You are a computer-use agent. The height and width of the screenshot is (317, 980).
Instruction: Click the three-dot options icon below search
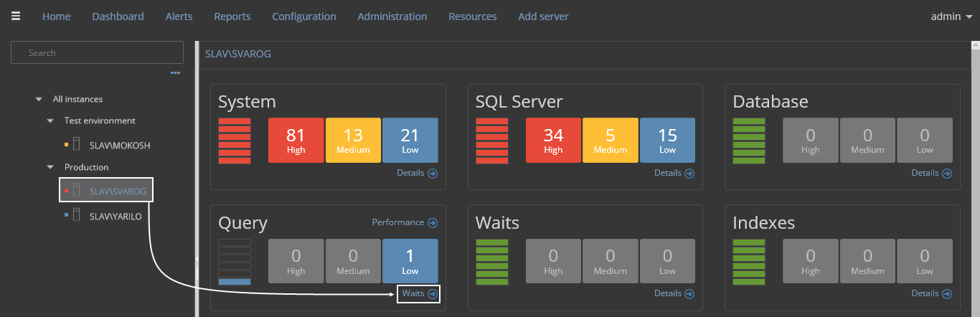pos(175,72)
